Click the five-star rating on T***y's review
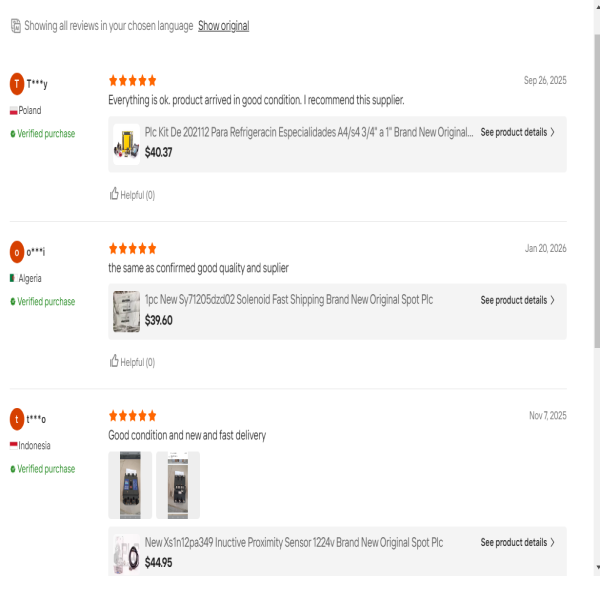 [132, 80]
